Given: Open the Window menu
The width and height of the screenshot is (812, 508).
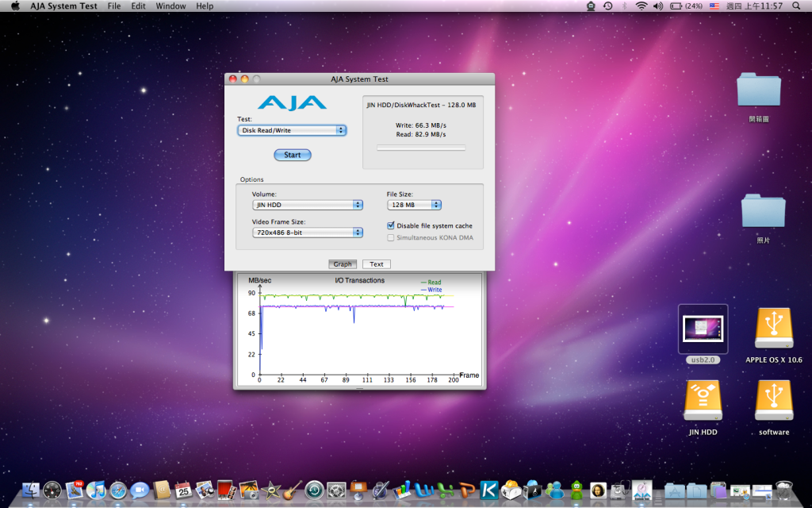Looking at the screenshot, I should 171,6.
